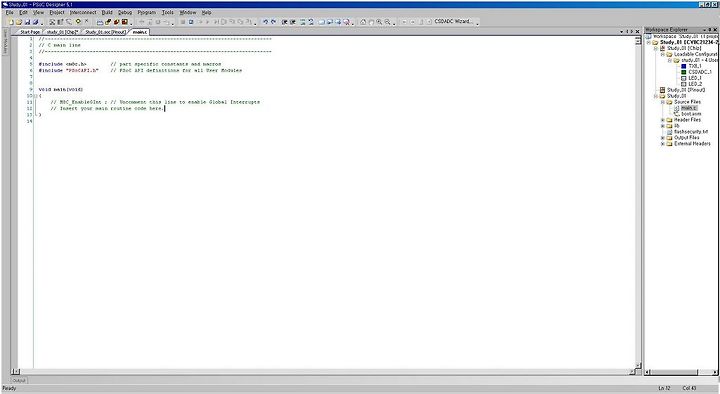Collapse the Study_01 CY8C21234 project node
This screenshot has width=720, height=394.
click(649, 42)
